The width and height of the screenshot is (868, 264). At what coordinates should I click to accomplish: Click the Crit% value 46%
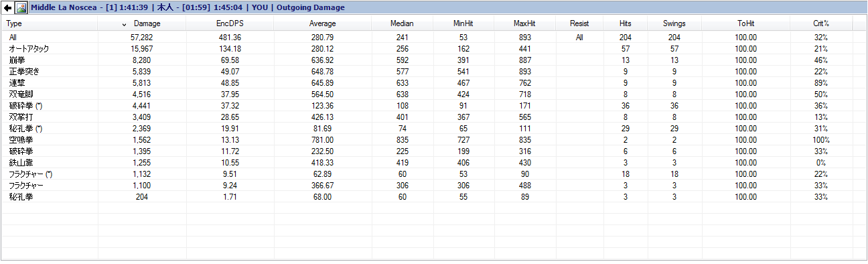821,60
